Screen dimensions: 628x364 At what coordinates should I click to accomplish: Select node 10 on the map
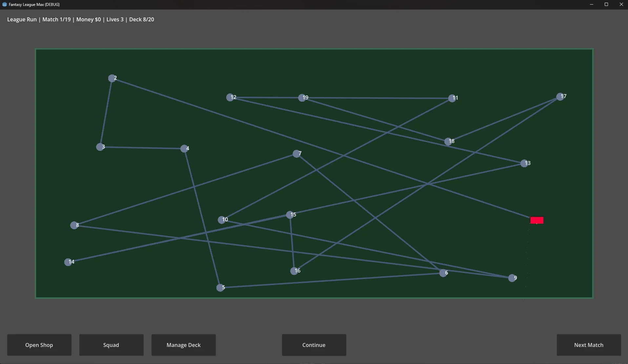pos(222,220)
